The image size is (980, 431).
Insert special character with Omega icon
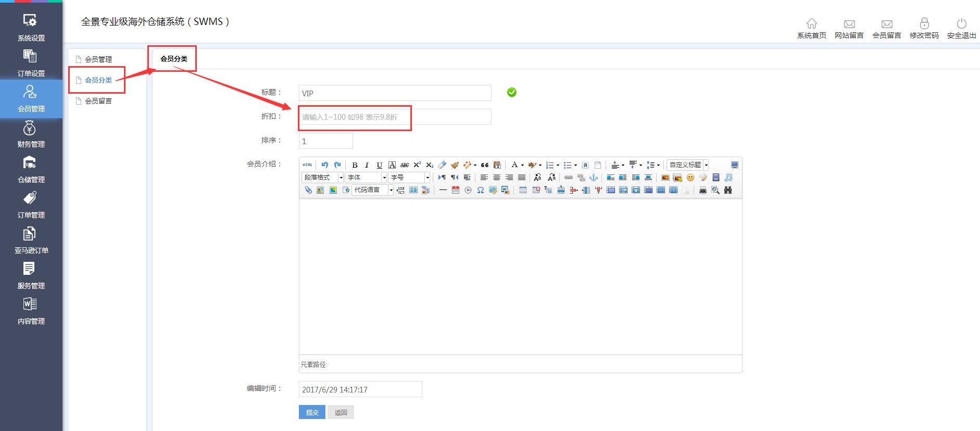pyautogui.click(x=480, y=190)
